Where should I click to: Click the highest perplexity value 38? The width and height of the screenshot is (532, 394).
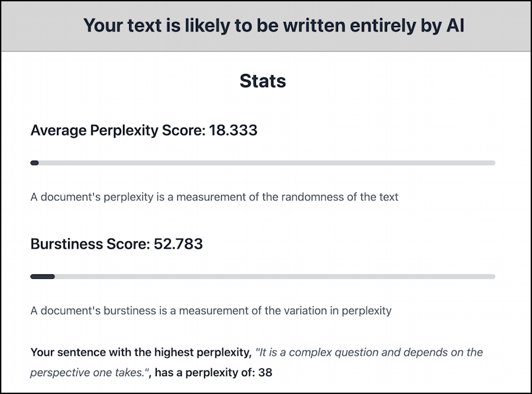(x=265, y=373)
